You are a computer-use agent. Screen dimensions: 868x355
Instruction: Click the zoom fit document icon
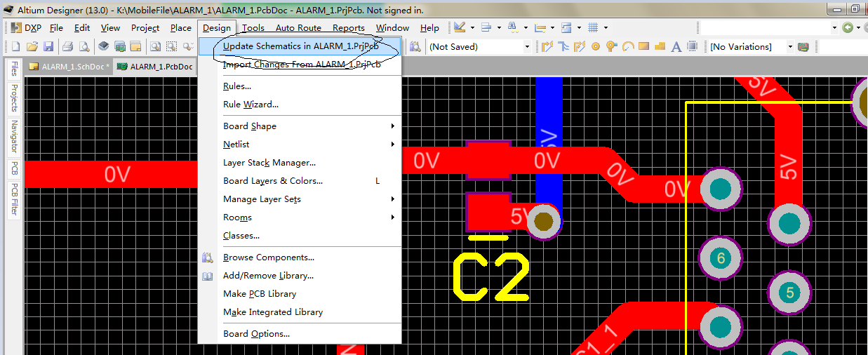tap(155, 46)
